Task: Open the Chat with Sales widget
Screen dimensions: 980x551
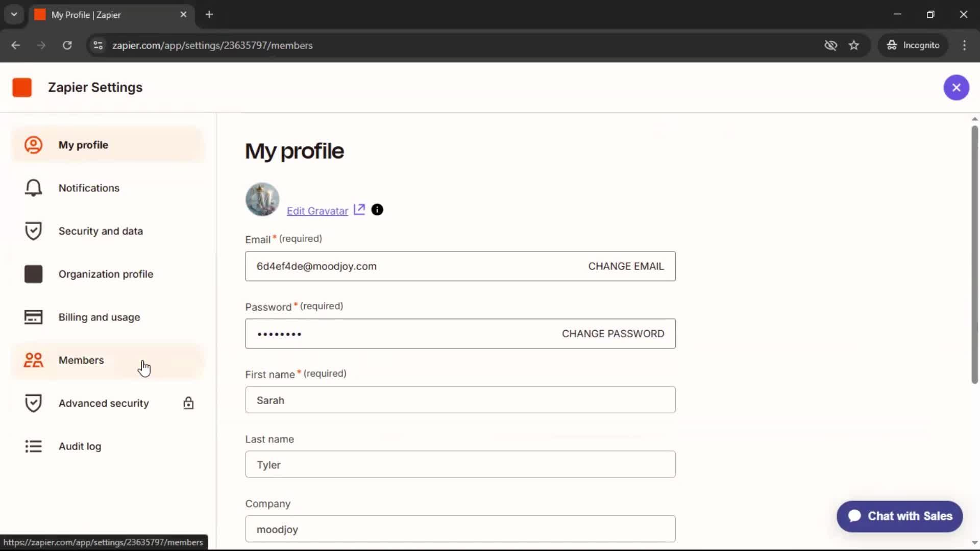Action: (x=899, y=516)
